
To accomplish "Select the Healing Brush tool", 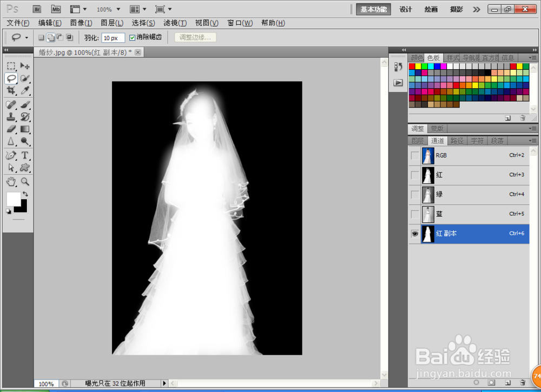I will [x=11, y=104].
